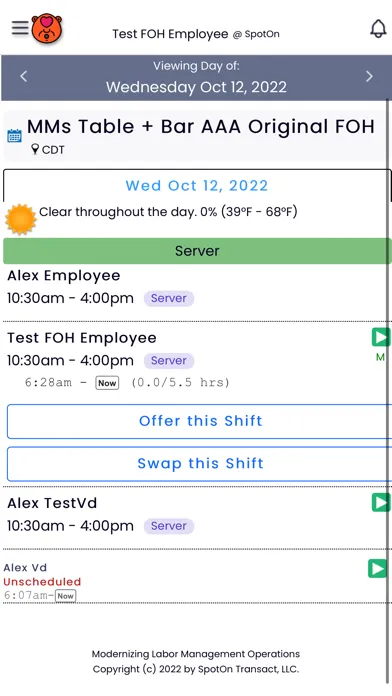Click the Now badge under Alex Vd
This screenshot has width=392, height=696.
[x=65, y=596]
